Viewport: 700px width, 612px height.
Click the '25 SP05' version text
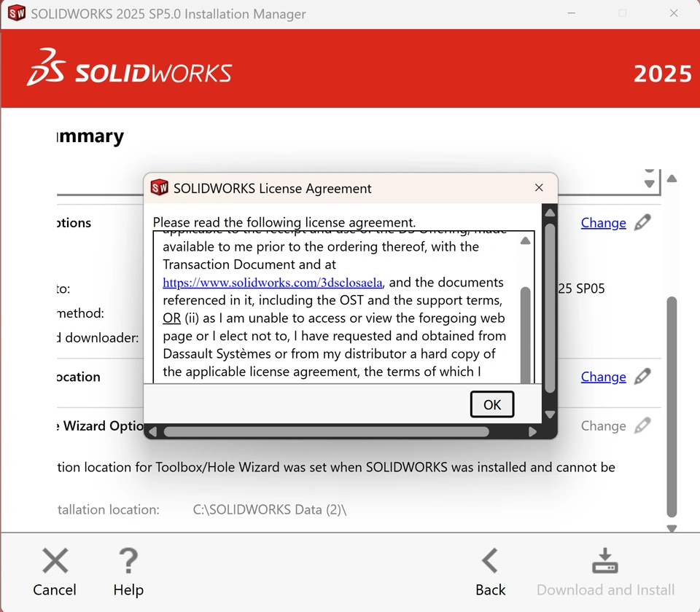[x=581, y=289]
